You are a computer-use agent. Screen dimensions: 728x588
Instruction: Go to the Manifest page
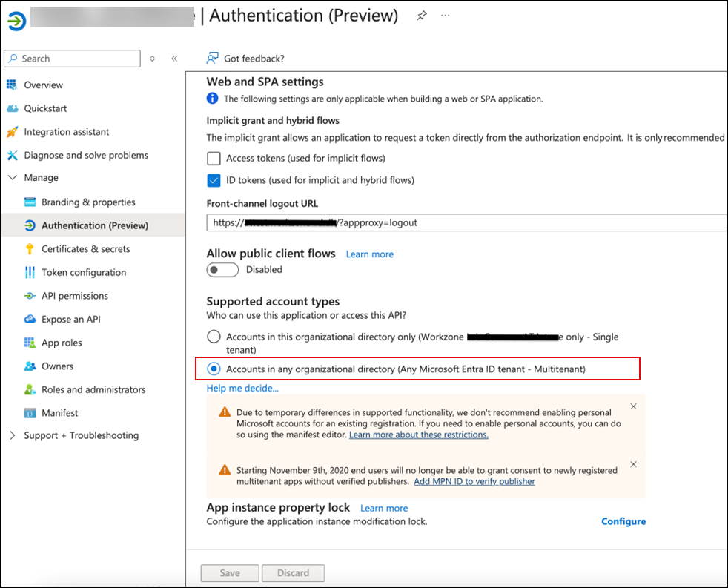coord(59,413)
